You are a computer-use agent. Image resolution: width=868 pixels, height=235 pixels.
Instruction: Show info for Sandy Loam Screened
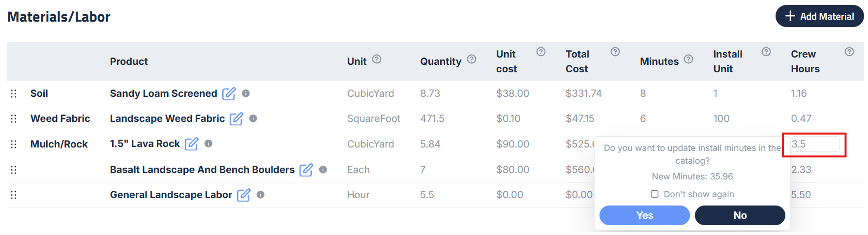point(246,93)
